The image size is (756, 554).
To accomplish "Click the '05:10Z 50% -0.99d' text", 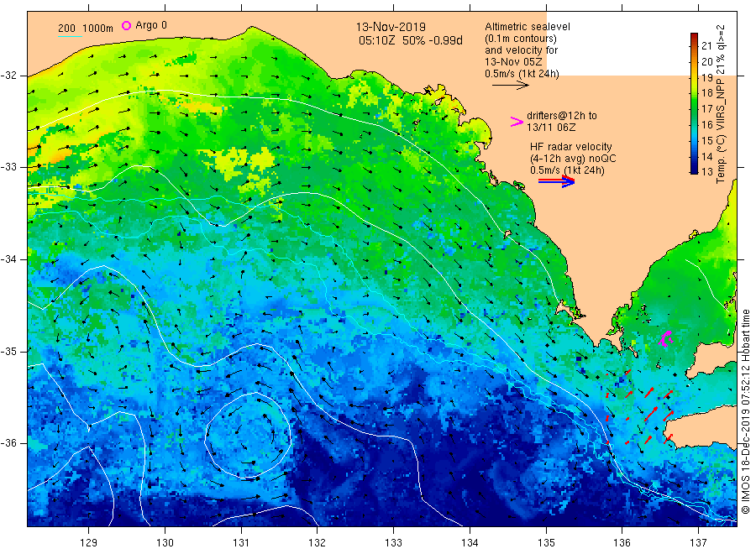I will (x=410, y=40).
